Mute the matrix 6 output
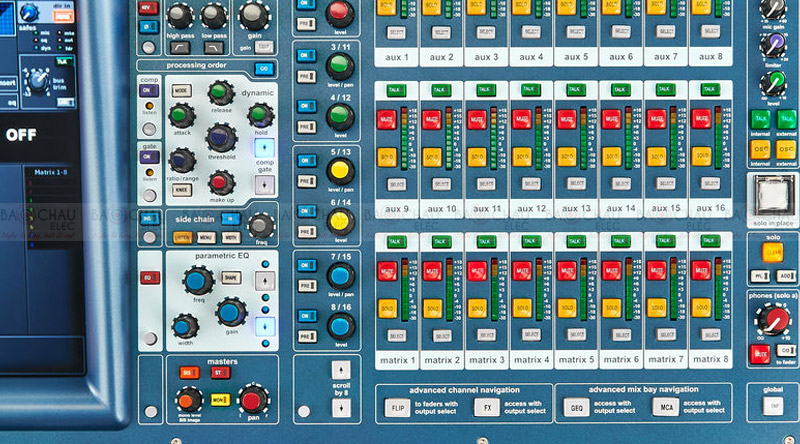Viewport: 800px width, 444px height. coord(611,270)
